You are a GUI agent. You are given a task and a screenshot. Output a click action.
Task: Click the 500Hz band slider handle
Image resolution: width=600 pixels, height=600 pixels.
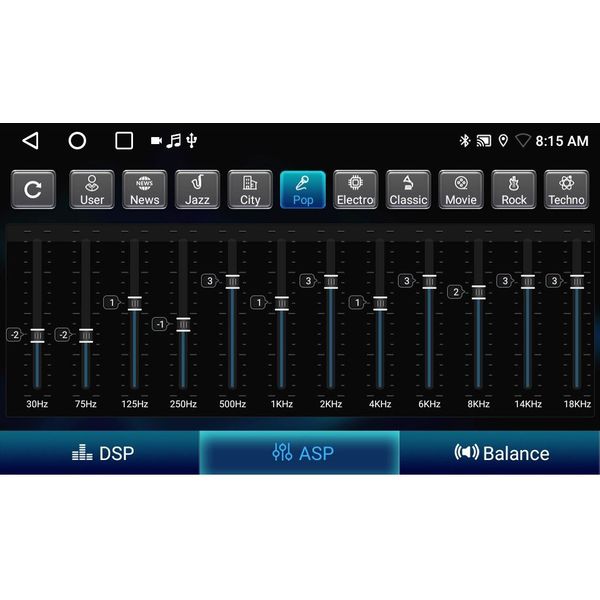[x=232, y=281]
